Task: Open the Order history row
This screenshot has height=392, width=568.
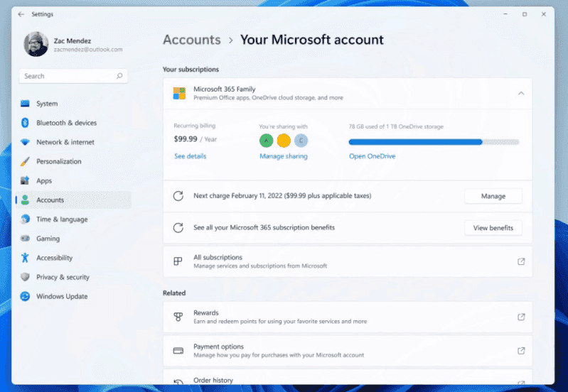Action: pos(348,377)
